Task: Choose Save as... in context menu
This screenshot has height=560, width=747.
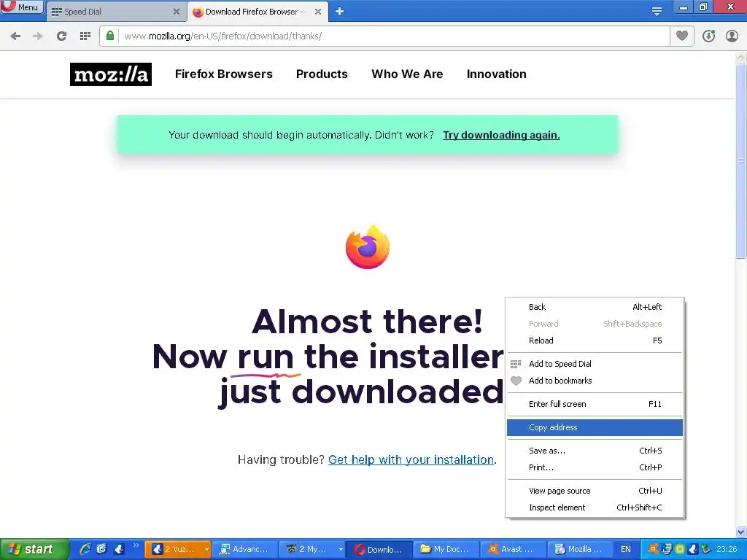Action: click(x=595, y=451)
